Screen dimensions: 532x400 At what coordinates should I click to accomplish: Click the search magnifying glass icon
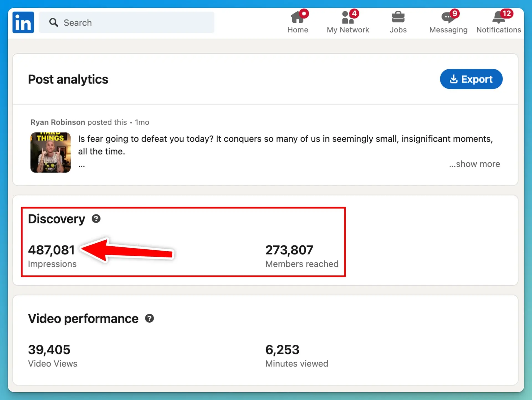[x=54, y=22]
